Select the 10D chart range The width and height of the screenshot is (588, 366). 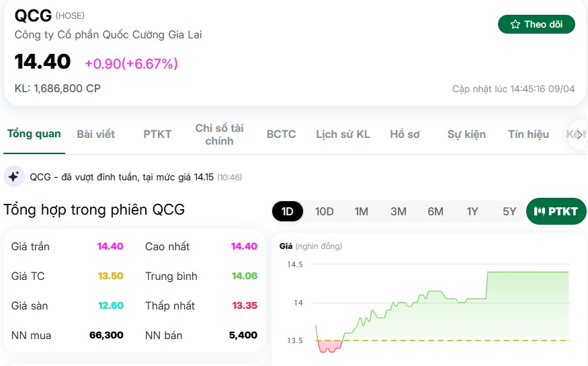pos(324,211)
